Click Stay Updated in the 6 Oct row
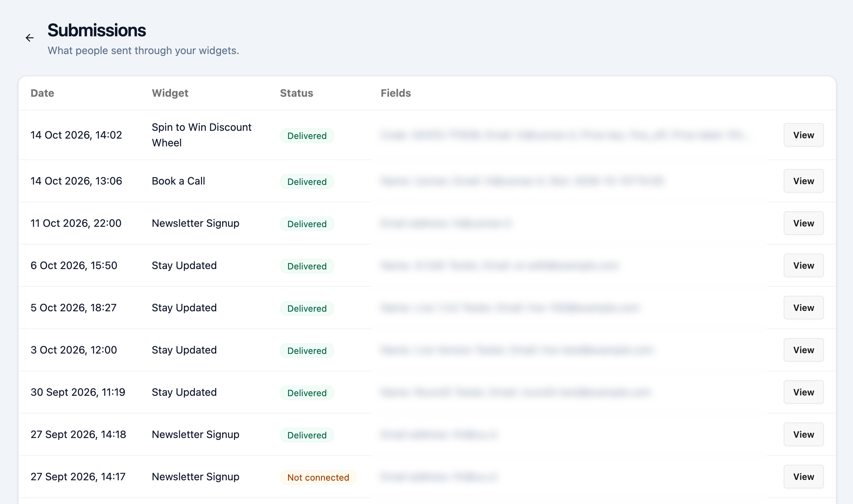Image resolution: width=853 pixels, height=504 pixels. click(184, 265)
